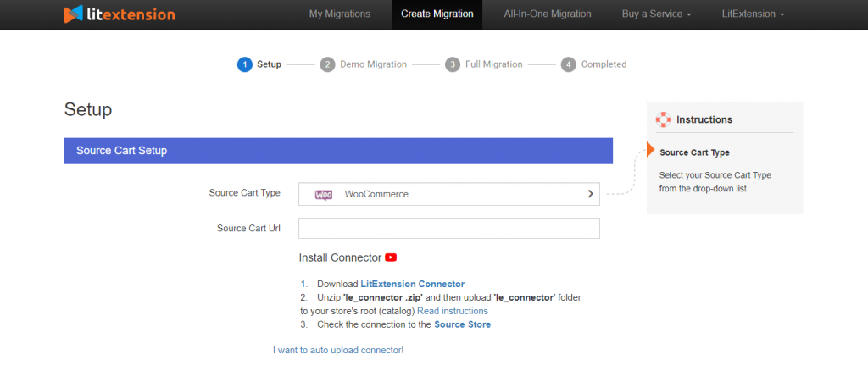This screenshot has height=371, width=868.
Task: Download the LitExtension Connector
Action: [412, 284]
